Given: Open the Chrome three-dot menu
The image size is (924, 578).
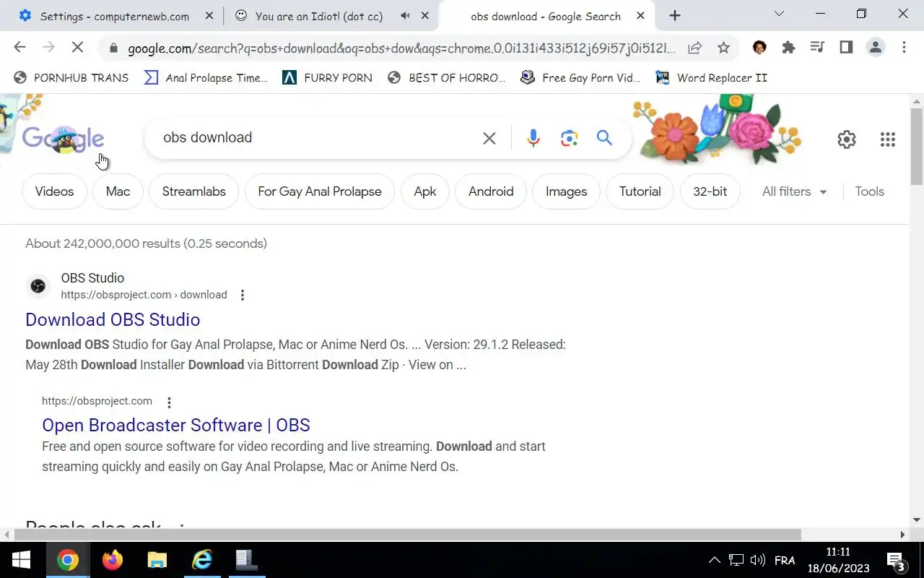Looking at the screenshot, I should [x=904, y=48].
